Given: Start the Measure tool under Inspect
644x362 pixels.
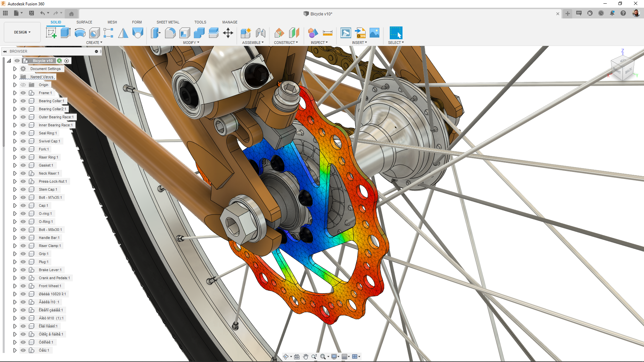Looking at the screenshot, I should click(328, 33).
